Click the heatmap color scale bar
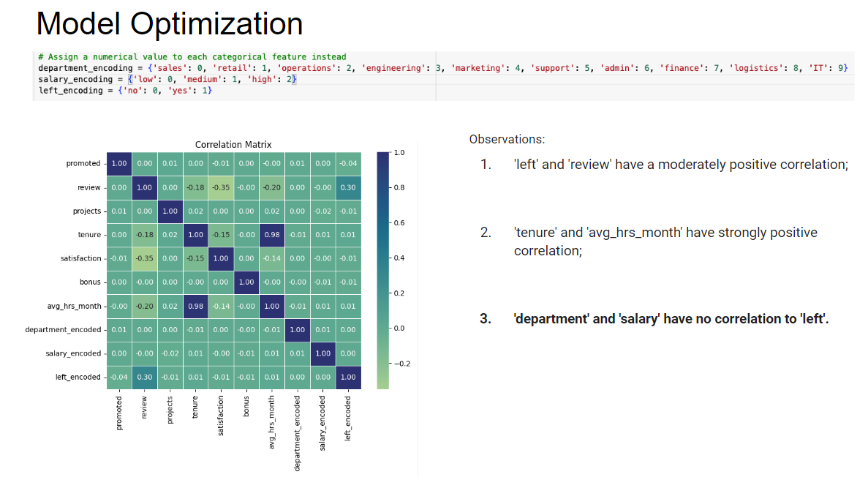 point(383,270)
